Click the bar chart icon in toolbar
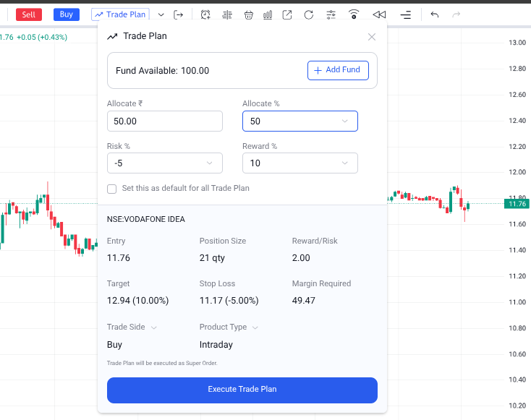Image resolution: width=531 pixels, height=420 pixels. [x=268, y=14]
